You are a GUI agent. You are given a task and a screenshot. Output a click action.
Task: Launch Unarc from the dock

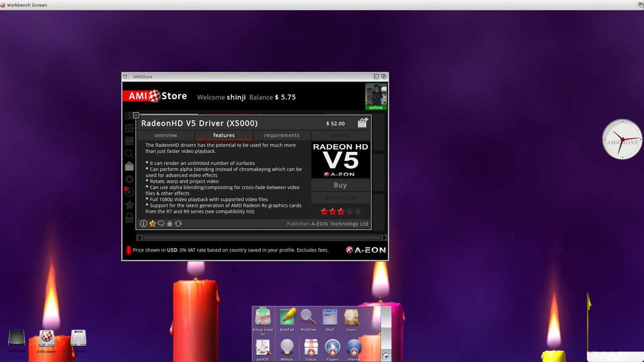(x=352, y=320)
